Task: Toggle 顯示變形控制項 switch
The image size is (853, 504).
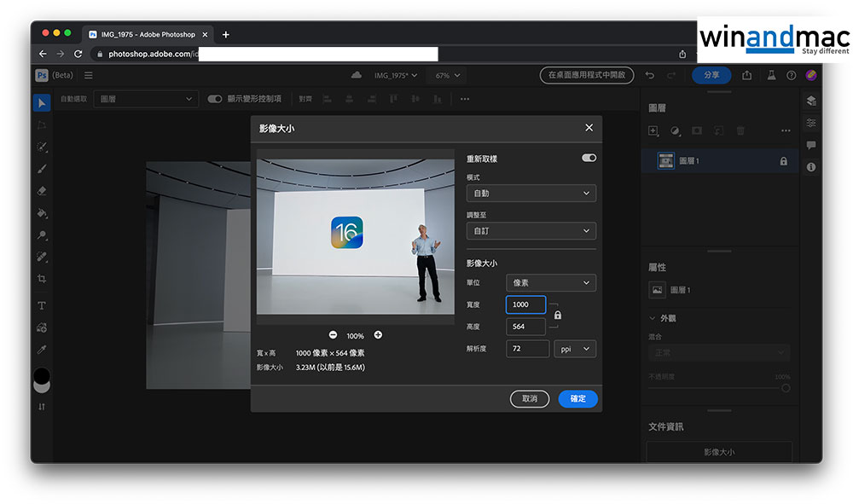Action: click(x=215, y=99)
